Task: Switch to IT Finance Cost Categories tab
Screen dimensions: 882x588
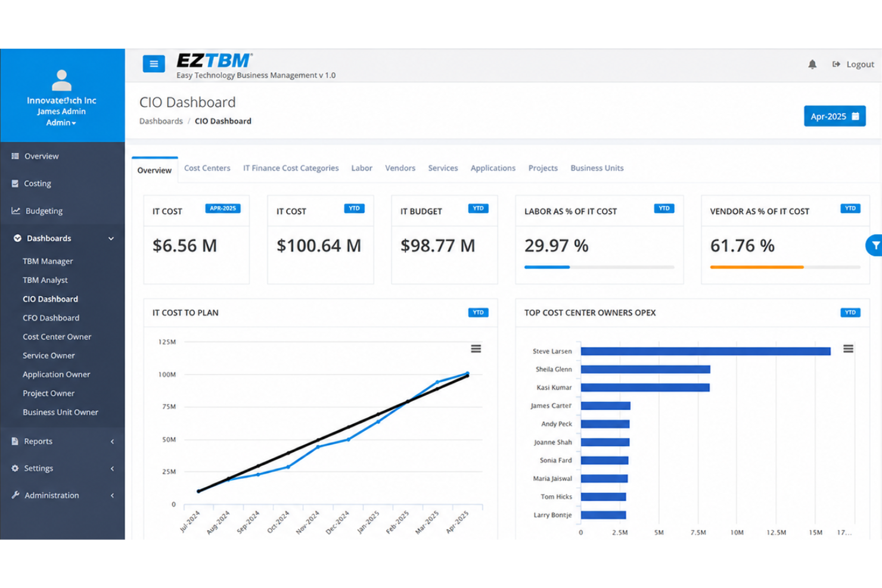Action: point(291,168)
